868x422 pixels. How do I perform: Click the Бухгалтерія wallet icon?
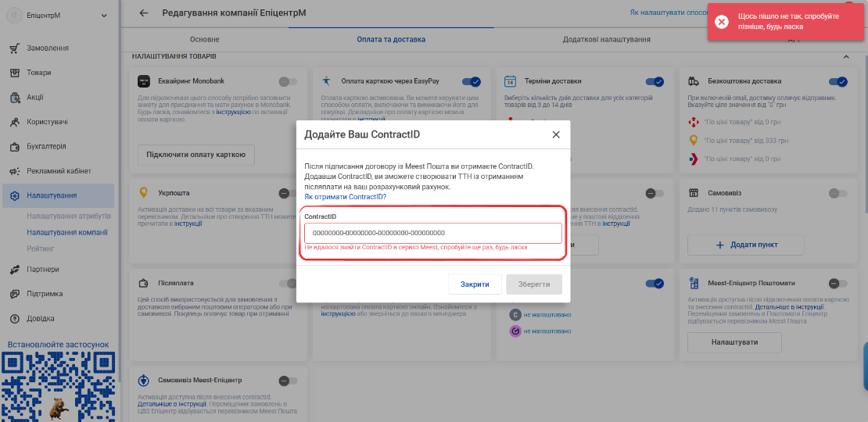[x=15, y=147]
